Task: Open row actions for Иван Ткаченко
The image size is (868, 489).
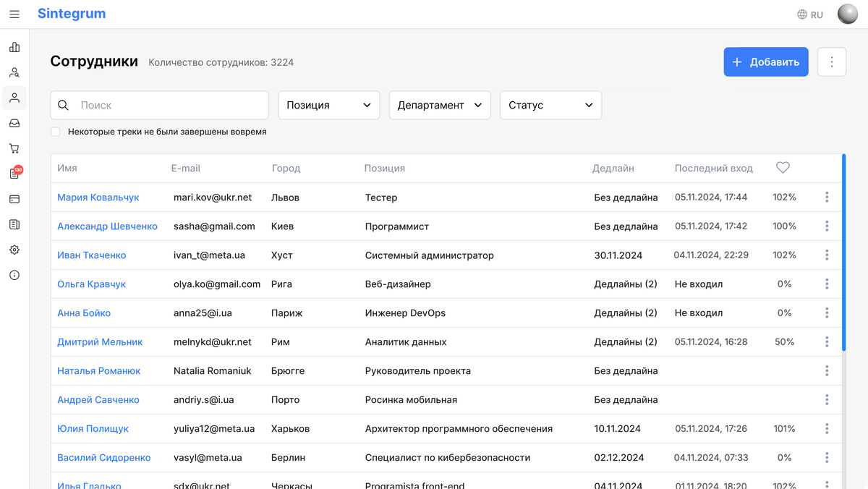Action: tap(827, 255)
